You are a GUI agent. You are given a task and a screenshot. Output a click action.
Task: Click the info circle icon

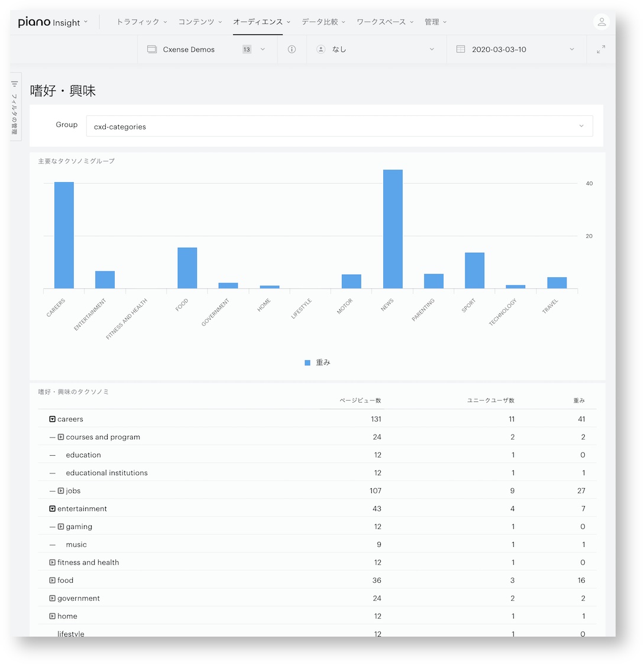292,49
